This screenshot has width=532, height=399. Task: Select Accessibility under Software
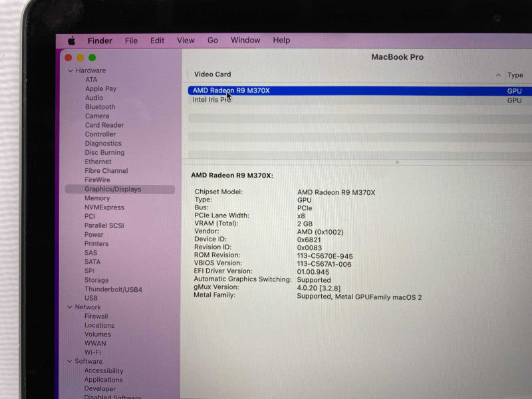point(104,371)
